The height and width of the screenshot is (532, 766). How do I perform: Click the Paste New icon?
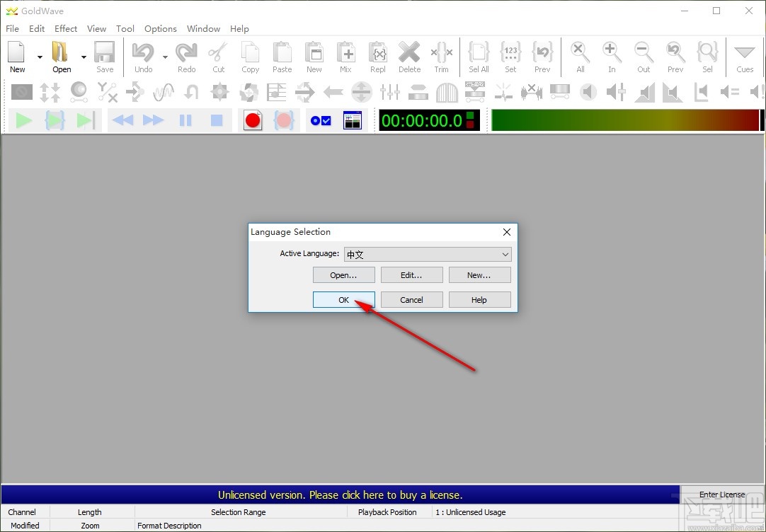314,52
